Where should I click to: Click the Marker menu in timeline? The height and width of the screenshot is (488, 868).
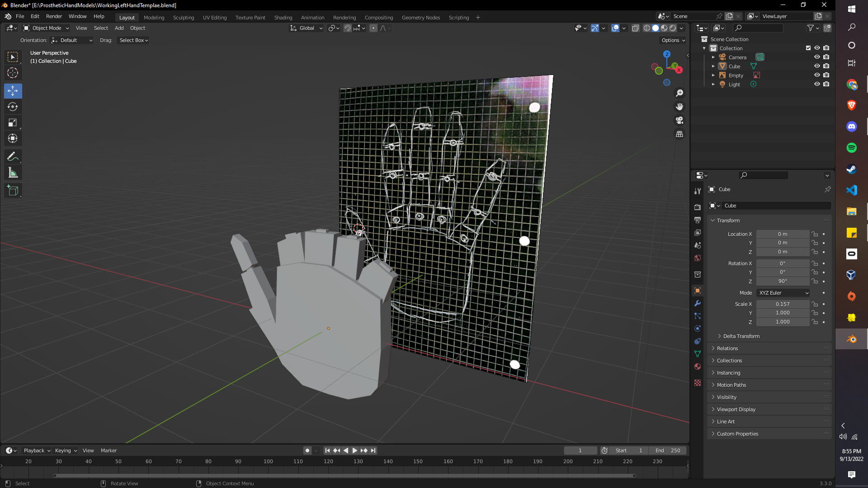108,450
